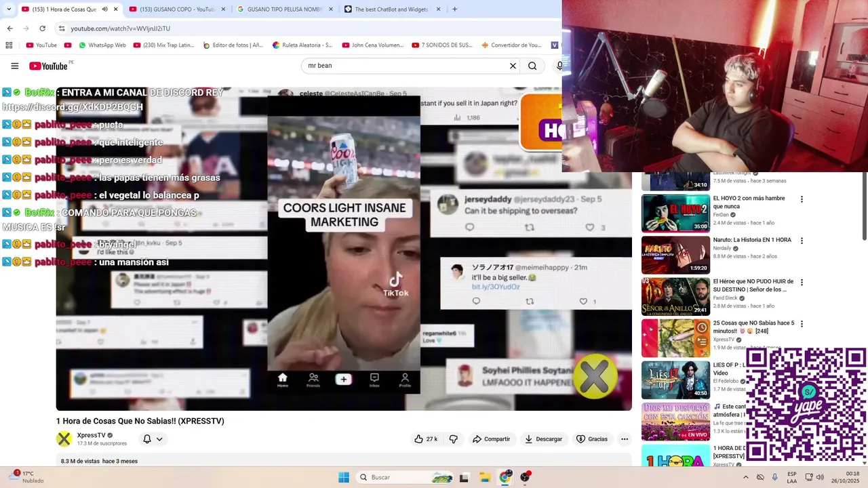Open the YouTube guide hamburger menu

point(15,66)
